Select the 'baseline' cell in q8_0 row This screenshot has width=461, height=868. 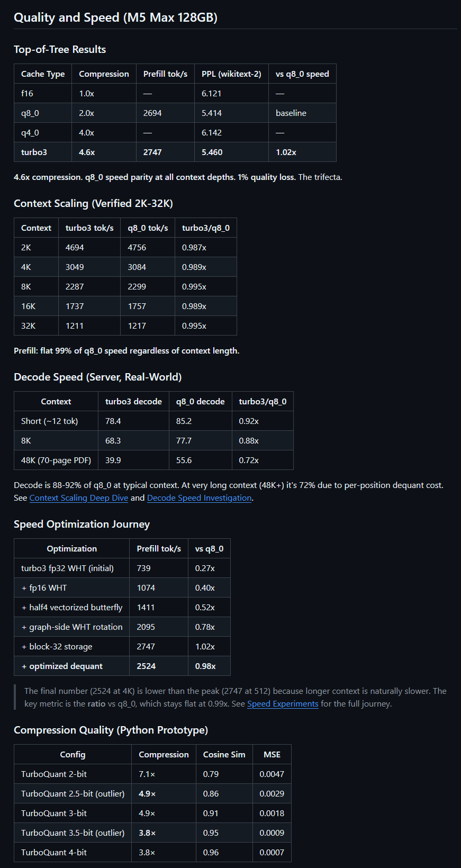(x=291, y=113)
